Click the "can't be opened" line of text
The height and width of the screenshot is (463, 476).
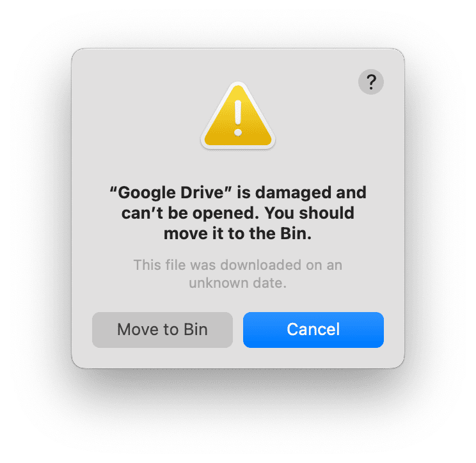[191, 214]
